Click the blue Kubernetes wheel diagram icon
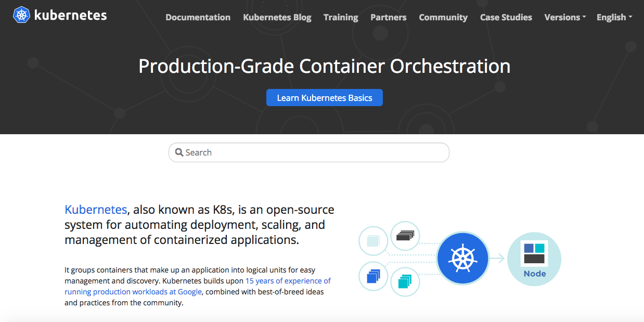Screen dimensions: 644x322 [x=462, y=259]
